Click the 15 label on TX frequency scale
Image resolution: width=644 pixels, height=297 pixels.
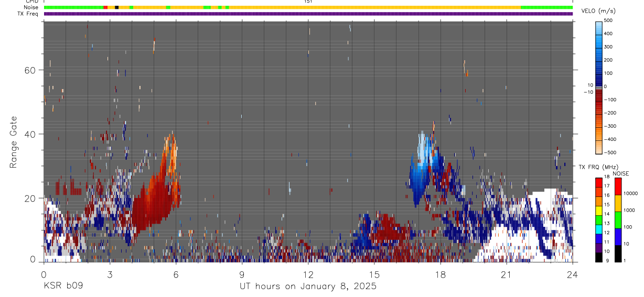click(x=606, y=205)
